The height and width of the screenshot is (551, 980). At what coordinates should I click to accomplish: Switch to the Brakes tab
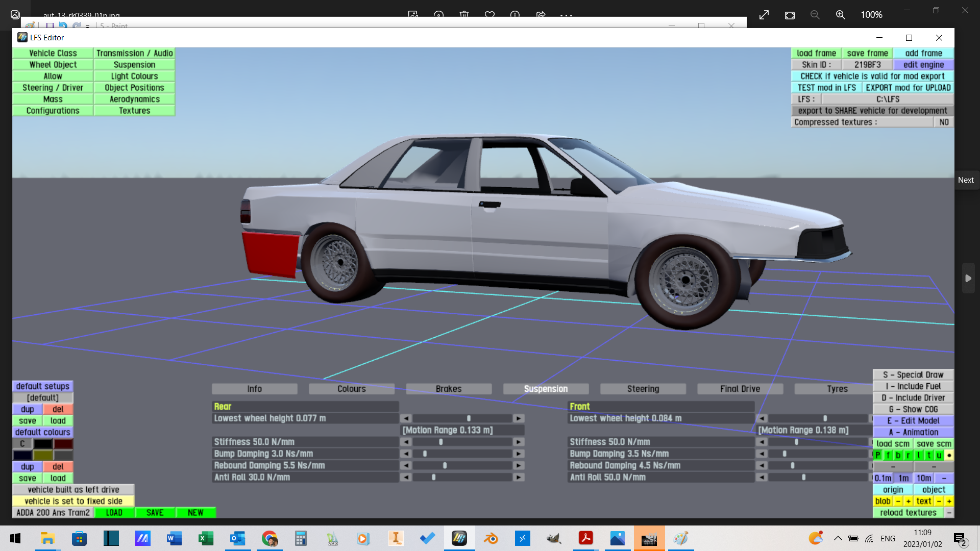(449, 389)
